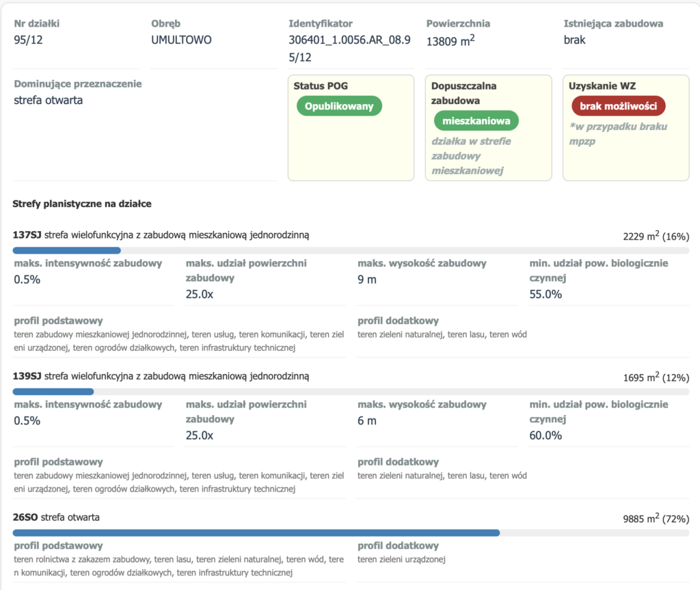Click the 60.0% biologically active area value
Image resolution: width=700 pixels, height=590 pixels.
pos(546,435)
